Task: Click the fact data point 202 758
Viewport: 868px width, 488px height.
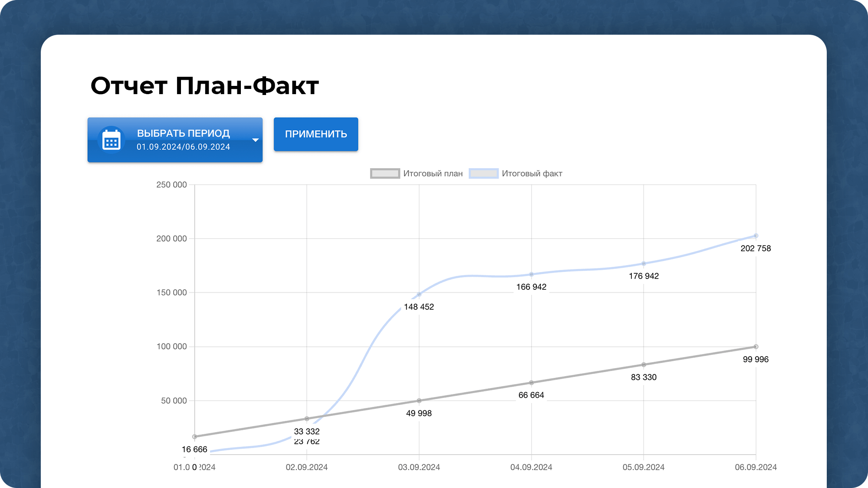Action: [x=756, y=236]
